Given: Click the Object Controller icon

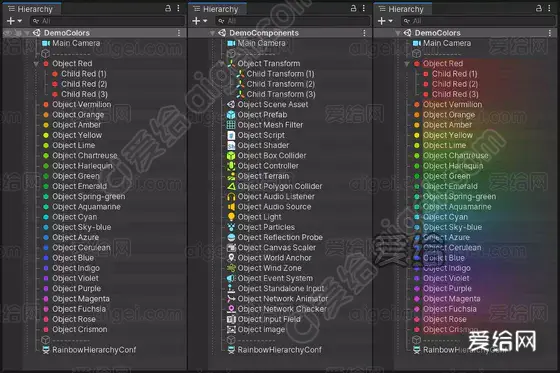Looking at the screenshot, I should 231,166.
